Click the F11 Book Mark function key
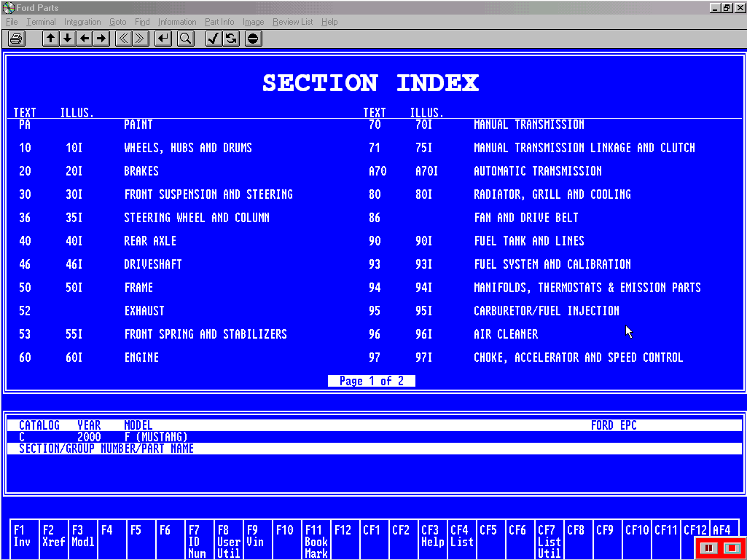Image resolution: width=747 pixels, height=560 pixels. pyautogui.click(x=316, y=539)
